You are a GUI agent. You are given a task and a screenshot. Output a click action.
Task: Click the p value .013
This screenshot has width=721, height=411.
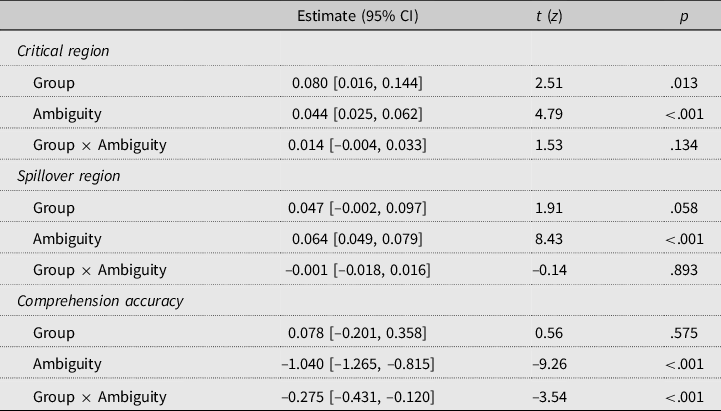pyautogui.click(x=684, y=82)
